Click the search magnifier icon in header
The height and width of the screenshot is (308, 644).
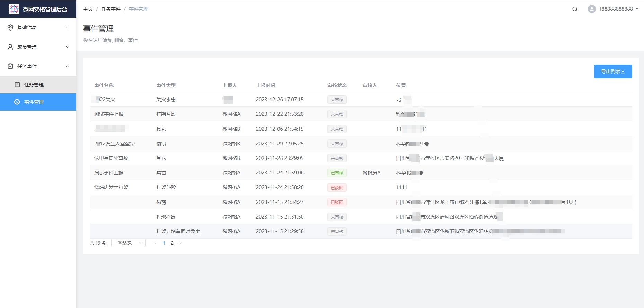575,9
